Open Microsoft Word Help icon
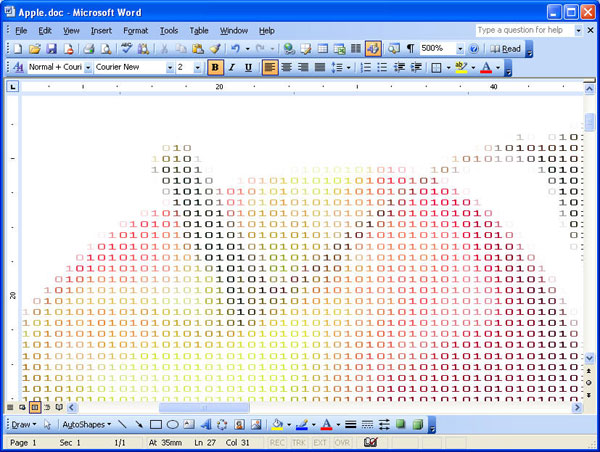The height and width of the screenshot is (452, 600). coord(474,49)
